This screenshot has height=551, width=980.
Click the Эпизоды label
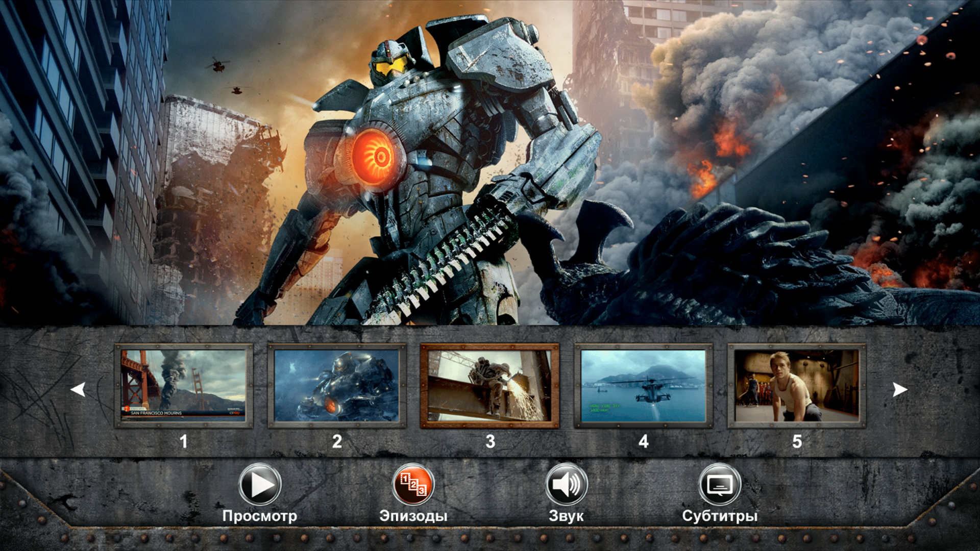413,516
